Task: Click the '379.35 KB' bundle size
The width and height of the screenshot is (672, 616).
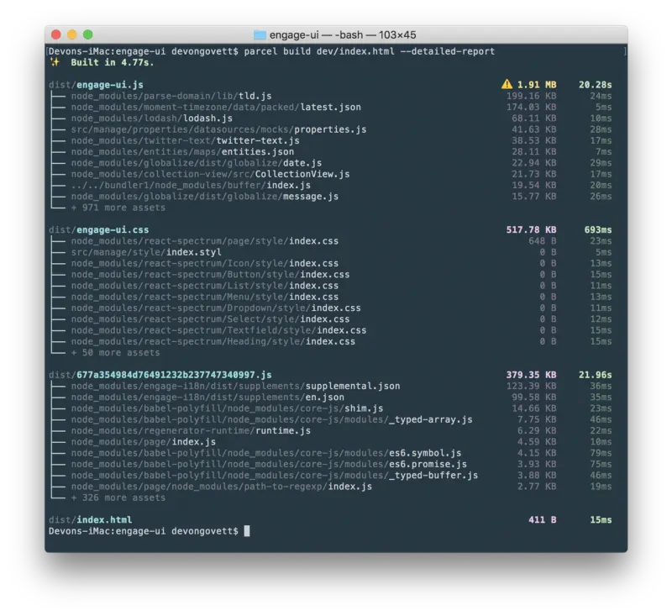Action: click(532, 375)
